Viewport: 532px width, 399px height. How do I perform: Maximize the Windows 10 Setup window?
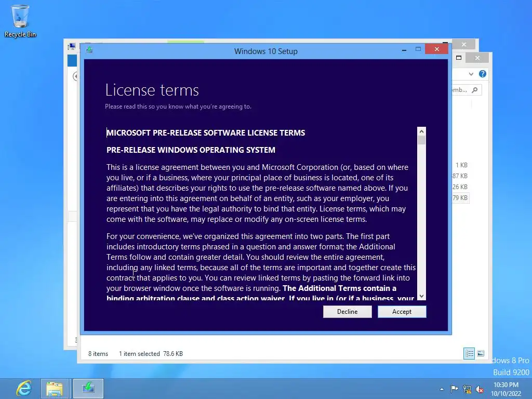click(418, 49)
